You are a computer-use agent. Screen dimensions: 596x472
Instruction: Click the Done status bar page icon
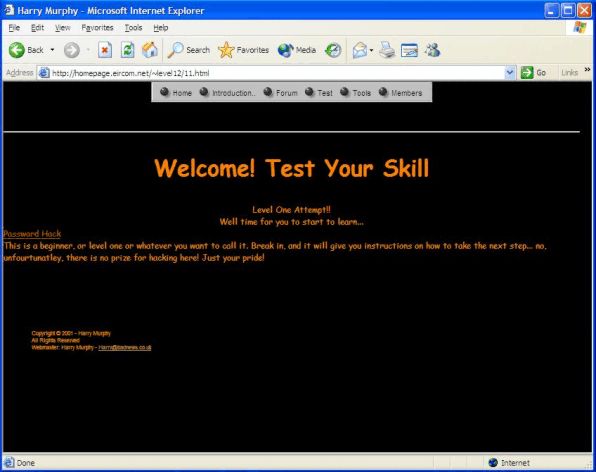(x=9, y=462)
